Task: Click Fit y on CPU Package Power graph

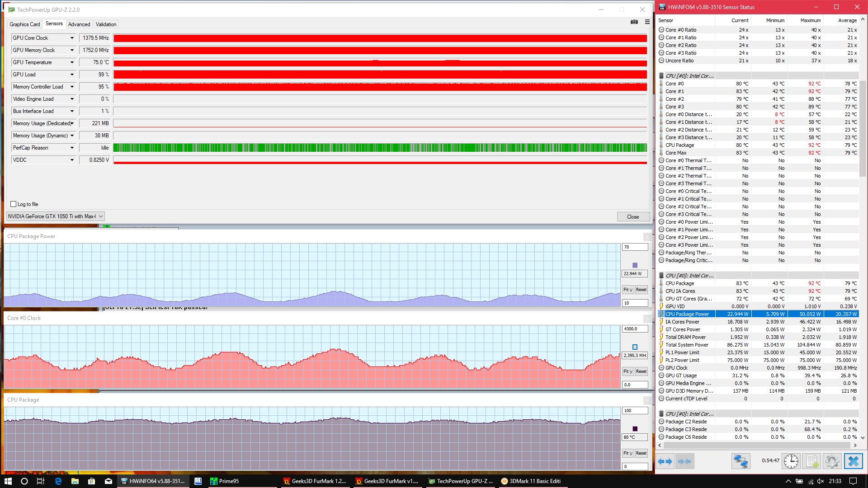Action: click(627, 290)
